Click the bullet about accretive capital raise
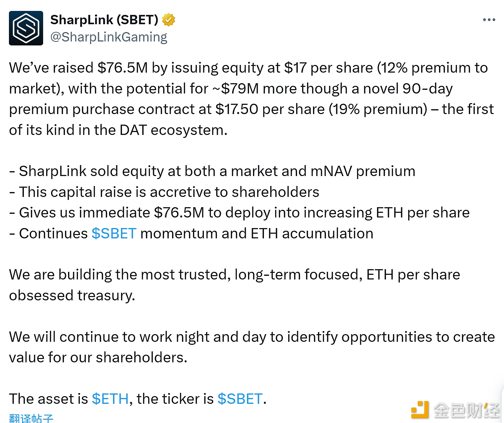The height and width of the screenshot is (423, 504). click(164, 192)
